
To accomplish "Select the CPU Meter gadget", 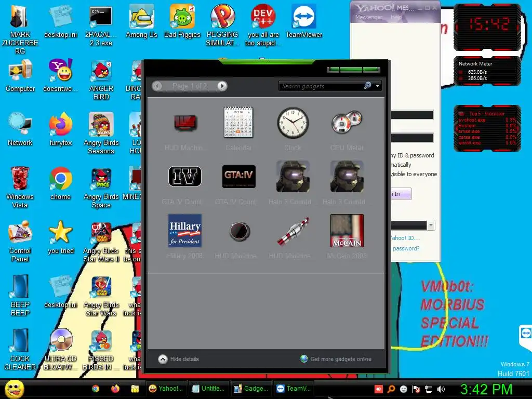I will point(347,122).
